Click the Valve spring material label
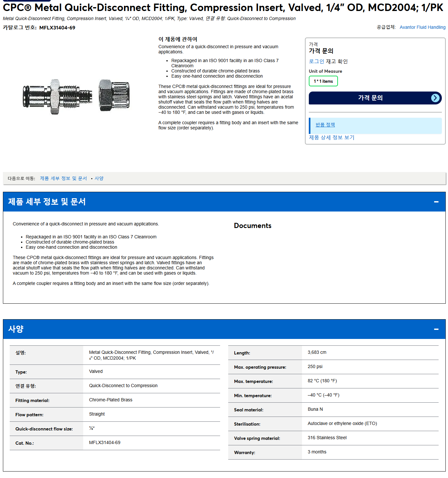 (x=257, y=438)
